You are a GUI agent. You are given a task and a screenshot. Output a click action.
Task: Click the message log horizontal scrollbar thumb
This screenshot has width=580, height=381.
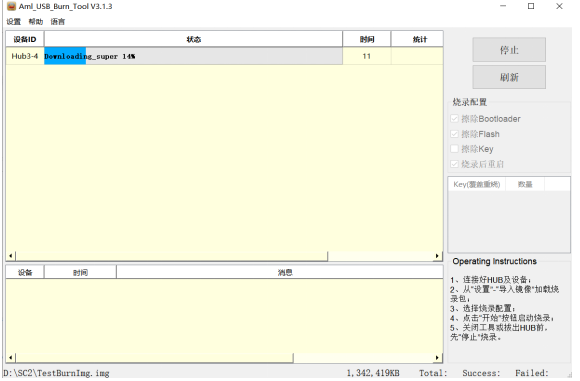pos(155,358)
